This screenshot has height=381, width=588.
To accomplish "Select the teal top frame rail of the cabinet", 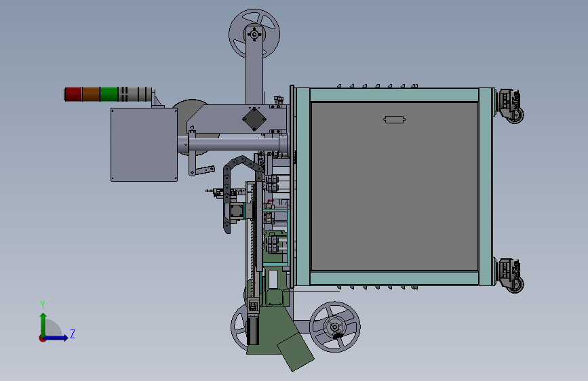I will point(395,95).
